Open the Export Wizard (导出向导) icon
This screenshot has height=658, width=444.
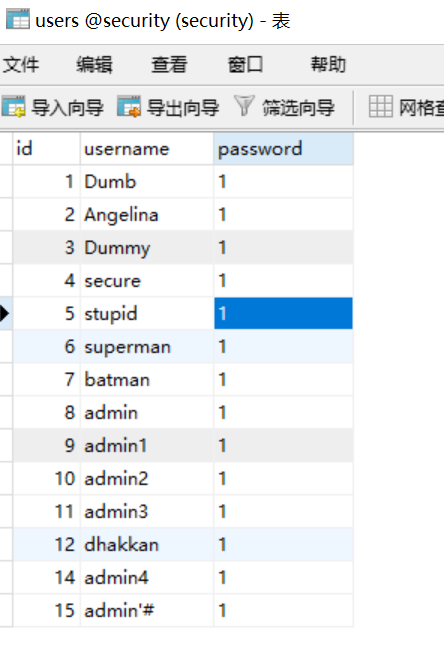(x=129, y=107)
